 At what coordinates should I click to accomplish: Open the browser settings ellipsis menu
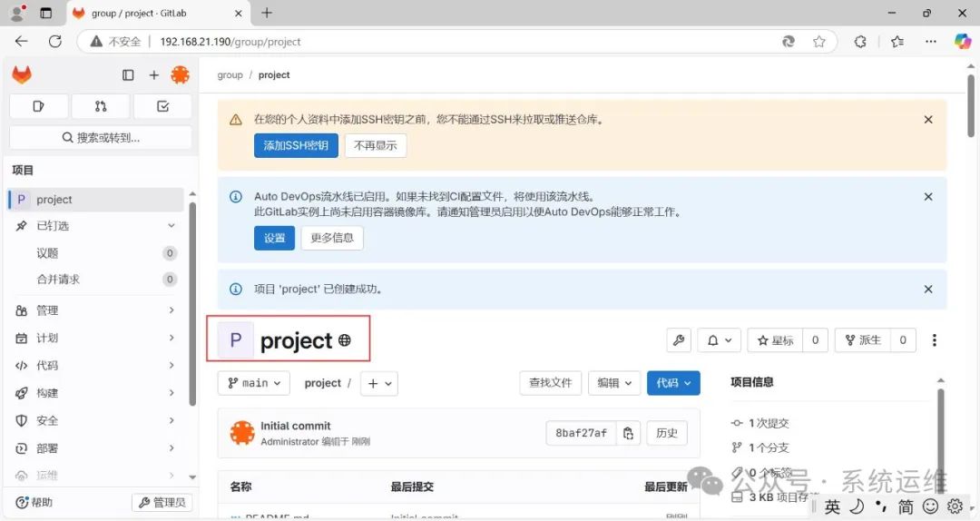(931, 41)
